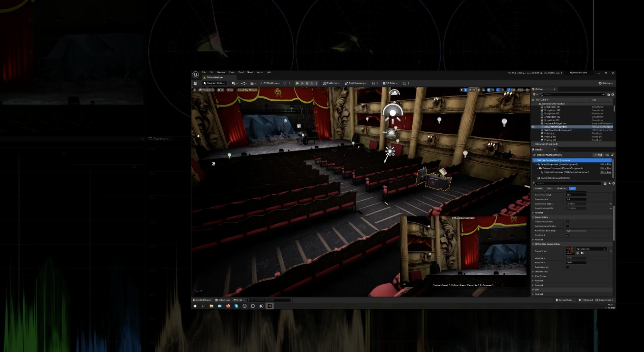Toggle the Lock to Hmd checkbox
Screen dimensions: 644x352
567,235
